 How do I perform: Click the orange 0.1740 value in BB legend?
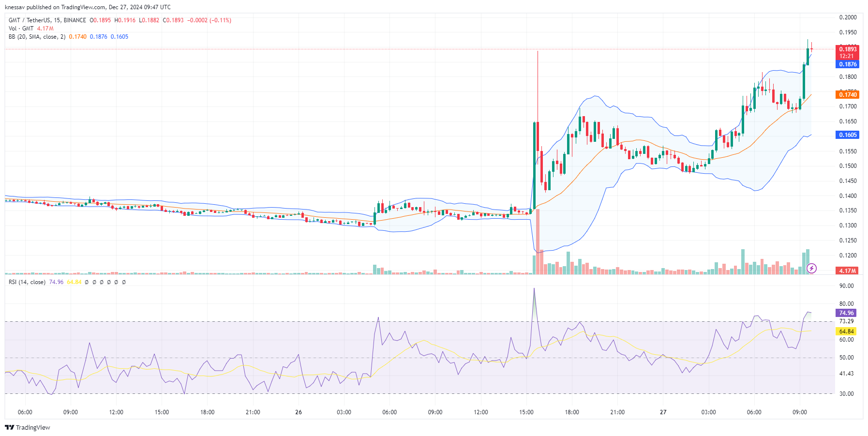(x=78, y=37)
